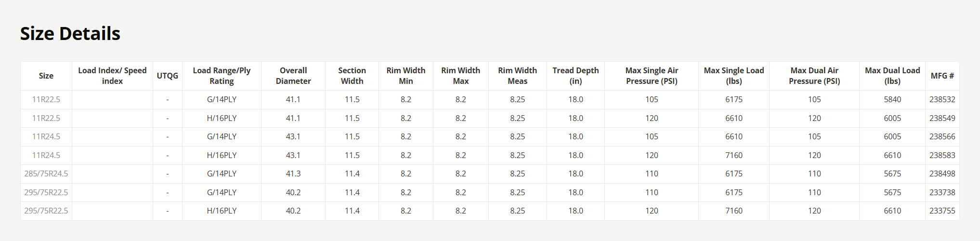980x241 pixels.
Task: Click the MFG # column header
Action: pyautogui.click(x=942, y=76)
